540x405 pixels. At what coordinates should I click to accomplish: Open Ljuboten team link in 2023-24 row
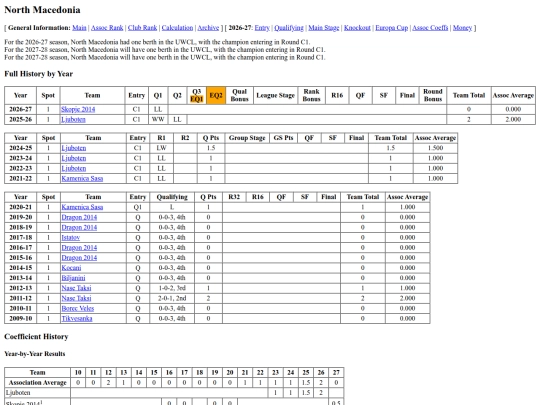(74, 158)
